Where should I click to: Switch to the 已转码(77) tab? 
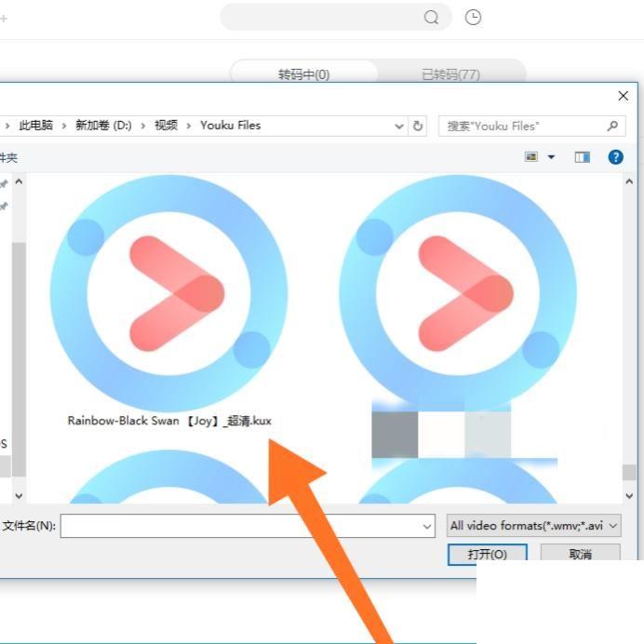[x=450, y=74]
